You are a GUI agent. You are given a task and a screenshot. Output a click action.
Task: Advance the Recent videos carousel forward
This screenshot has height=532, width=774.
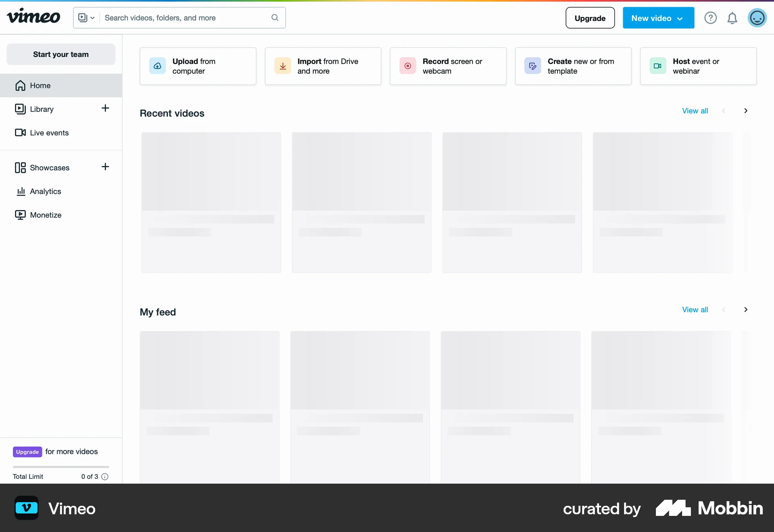pyautogui.click(x=745, y=110)
